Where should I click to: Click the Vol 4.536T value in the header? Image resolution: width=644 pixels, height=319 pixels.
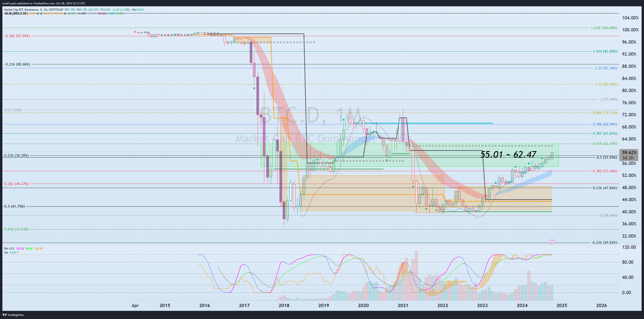138,9
